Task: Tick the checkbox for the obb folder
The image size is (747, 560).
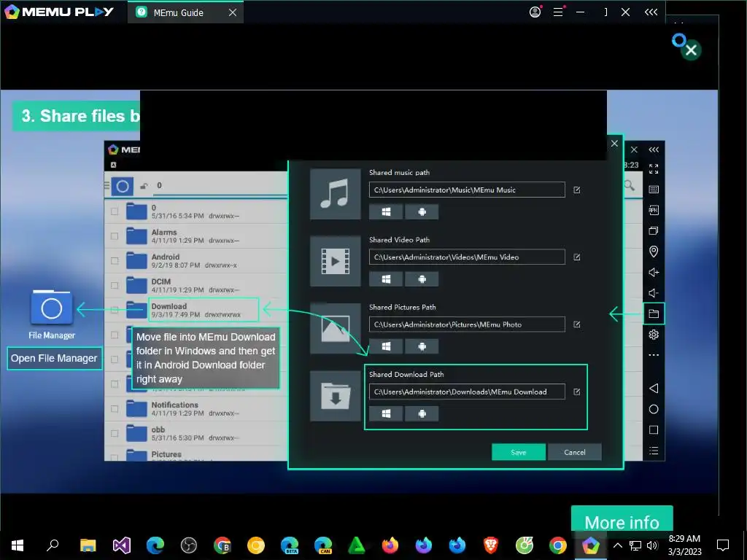Action: [115, 433]
